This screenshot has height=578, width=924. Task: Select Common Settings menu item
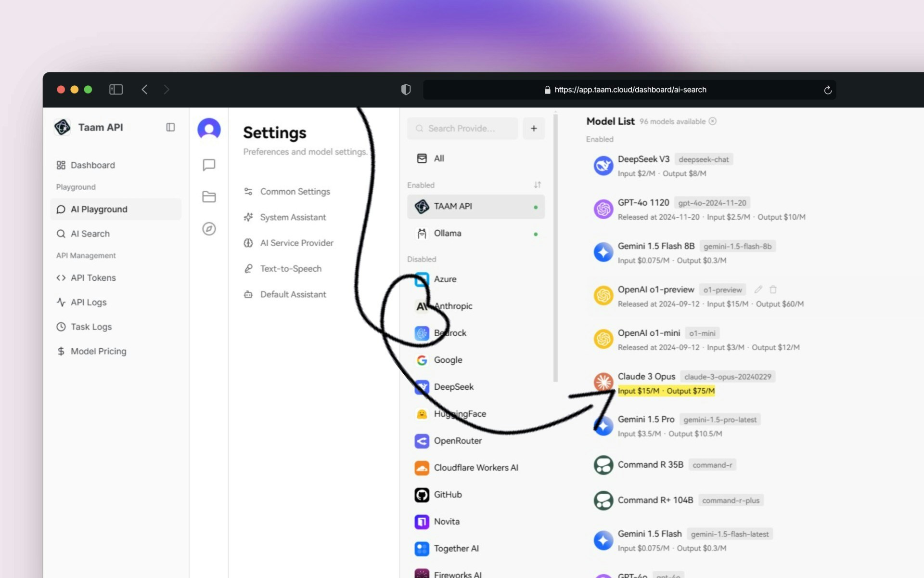click(295, 192)
